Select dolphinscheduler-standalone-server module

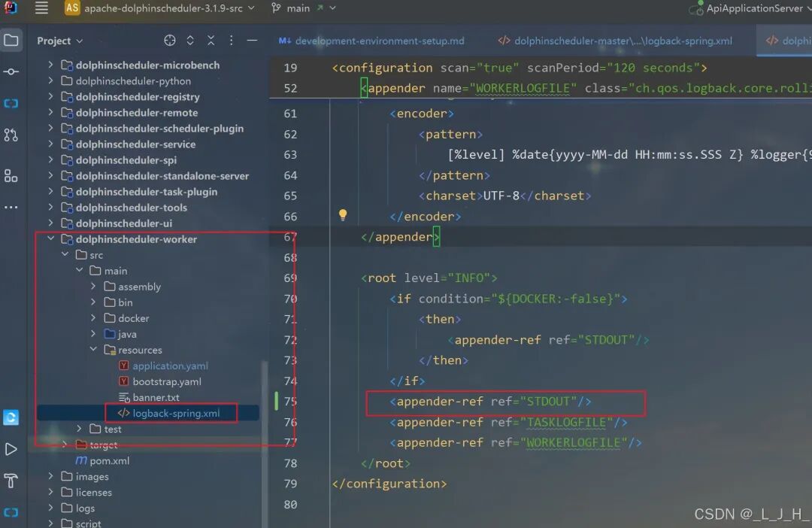[x=162, y=176]
